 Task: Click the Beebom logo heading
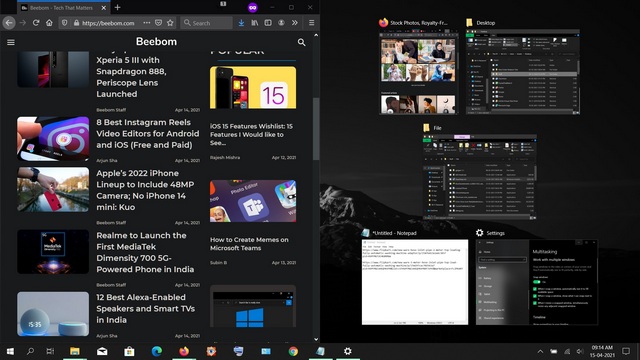tap(156, 41)
